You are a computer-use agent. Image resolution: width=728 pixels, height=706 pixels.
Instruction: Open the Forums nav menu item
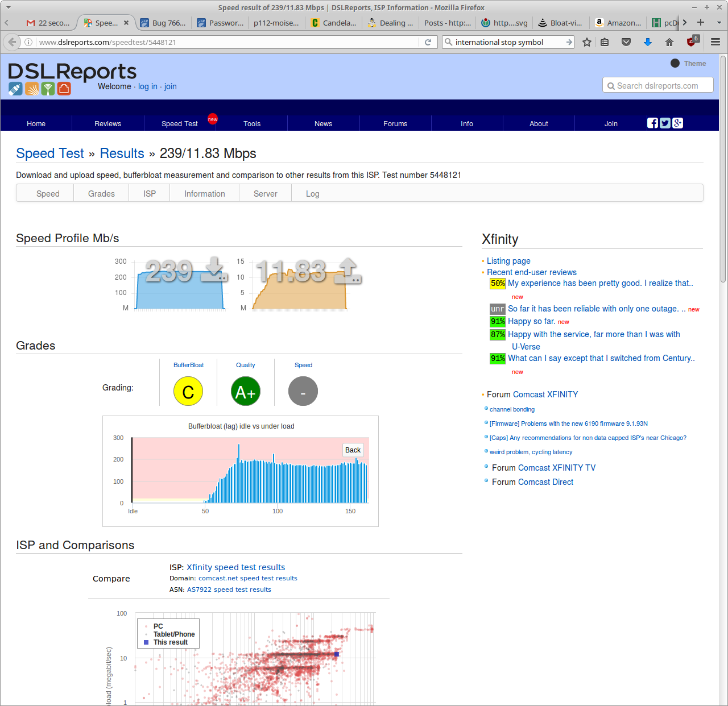point(395,123)
